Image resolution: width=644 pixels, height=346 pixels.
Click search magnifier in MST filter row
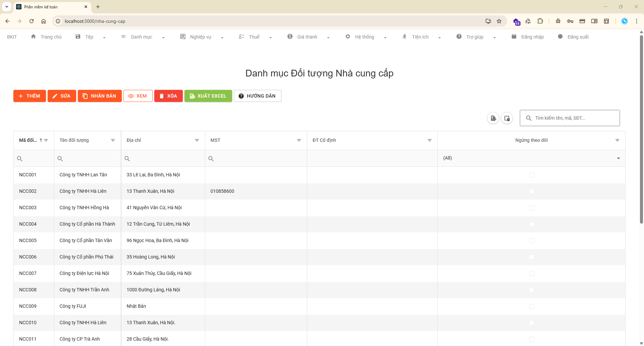(x=211, y=159)
